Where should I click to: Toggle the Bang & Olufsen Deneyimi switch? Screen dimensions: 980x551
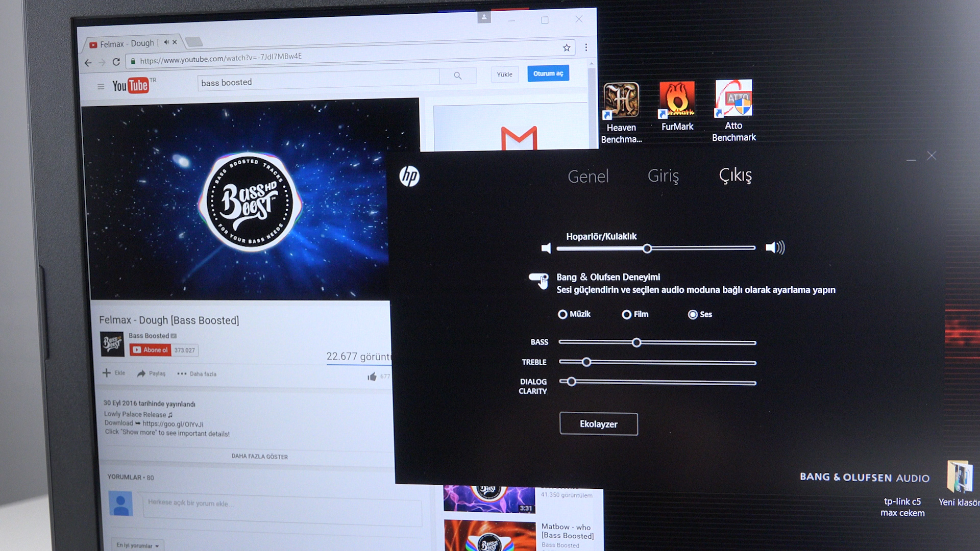538,278
